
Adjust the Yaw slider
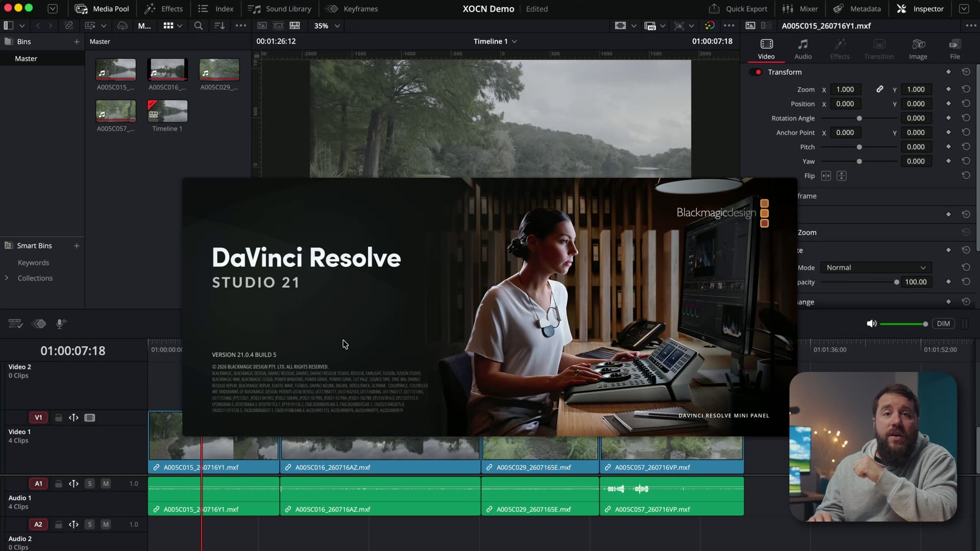tap(859, 162)
